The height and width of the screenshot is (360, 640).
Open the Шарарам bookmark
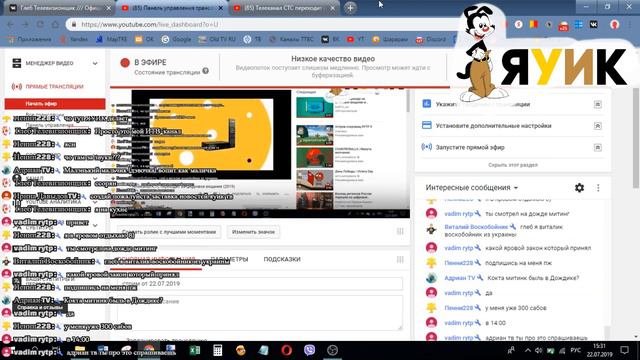click(x=390, y=39)
